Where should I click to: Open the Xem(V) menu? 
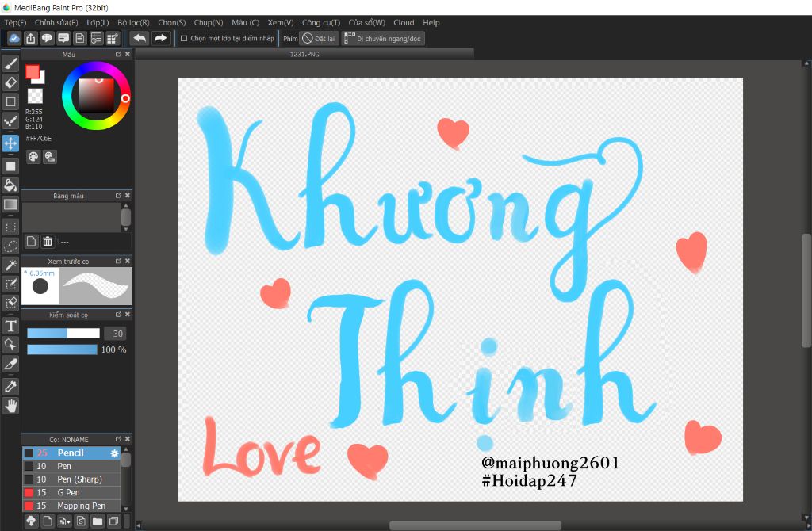[x=280, y=23]
